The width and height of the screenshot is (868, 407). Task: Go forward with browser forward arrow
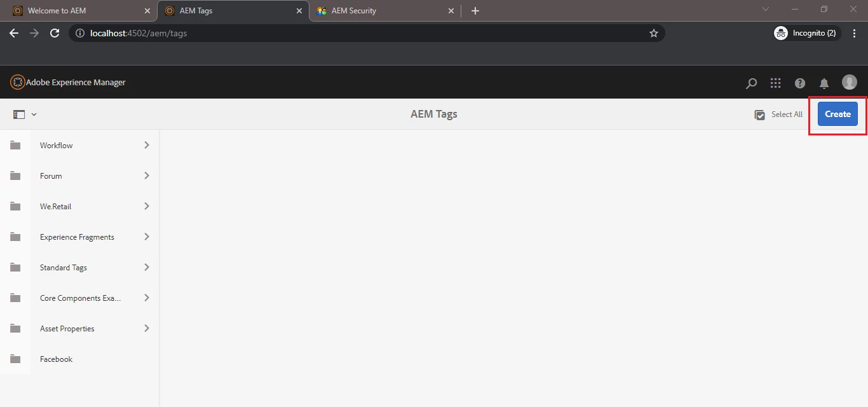coord(34,33)
